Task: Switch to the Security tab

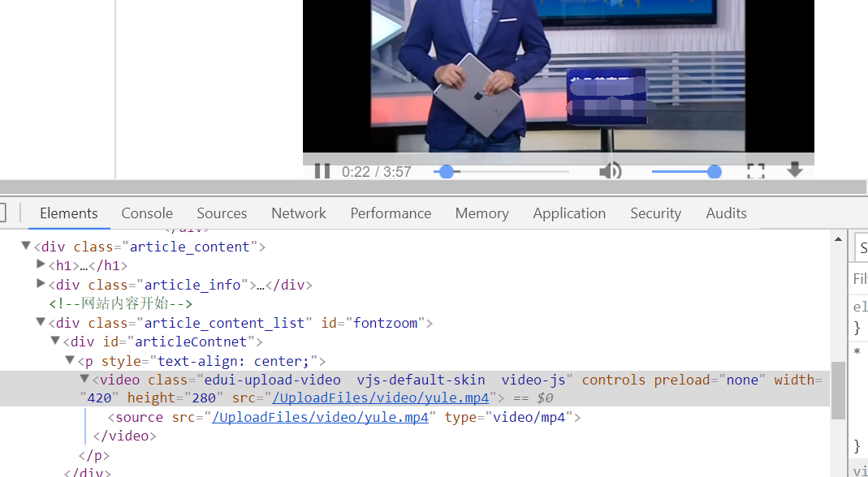Action: click(x=655, y=213)
